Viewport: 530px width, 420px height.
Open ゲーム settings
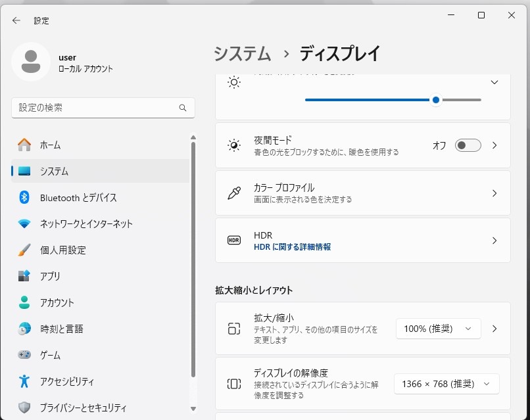[x=101, y=355]
